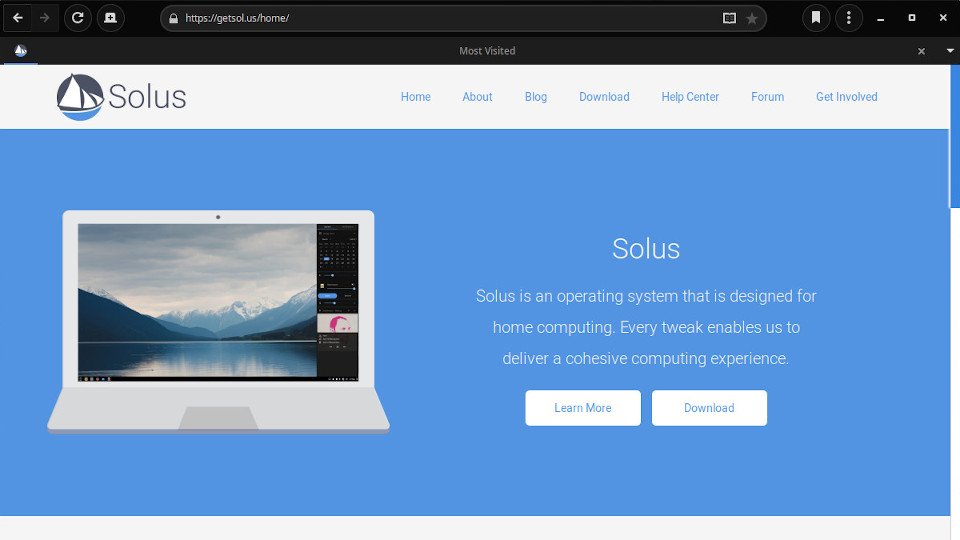Reload the current page

[77, 18]
